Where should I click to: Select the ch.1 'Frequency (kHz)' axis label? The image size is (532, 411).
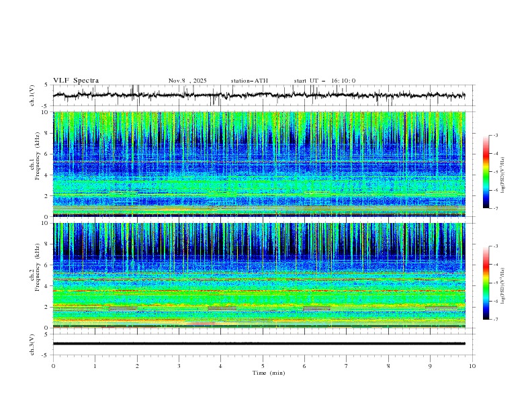tap(38, 156)
